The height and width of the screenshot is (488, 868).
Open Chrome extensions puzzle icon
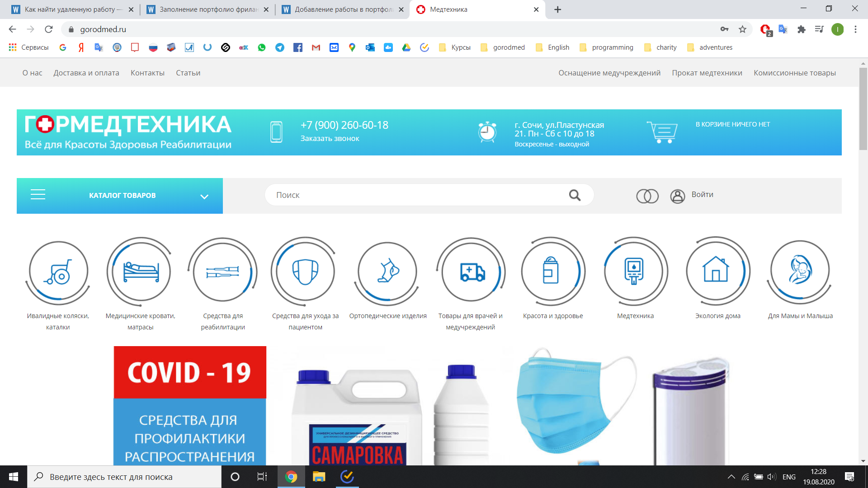[x=801, y=29]
